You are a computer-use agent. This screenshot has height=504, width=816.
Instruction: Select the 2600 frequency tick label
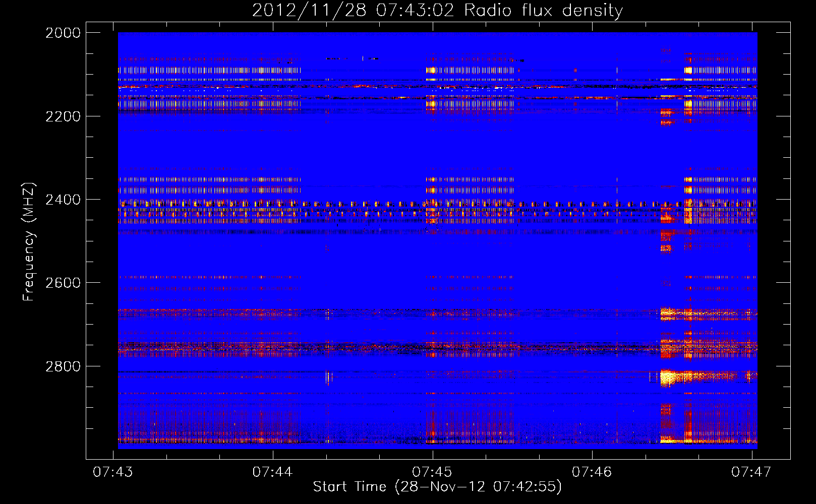(63, 283)
